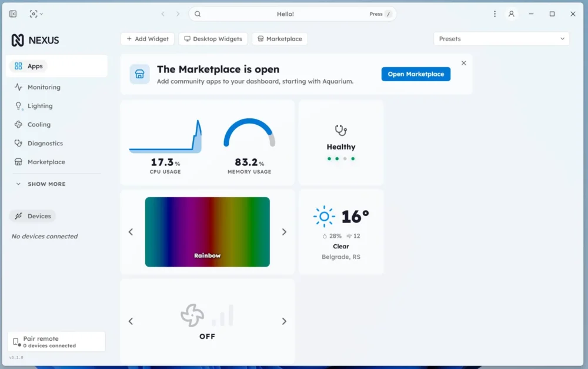
Task: Click the Open Marketplace button
Action: [x=416, y=74]
